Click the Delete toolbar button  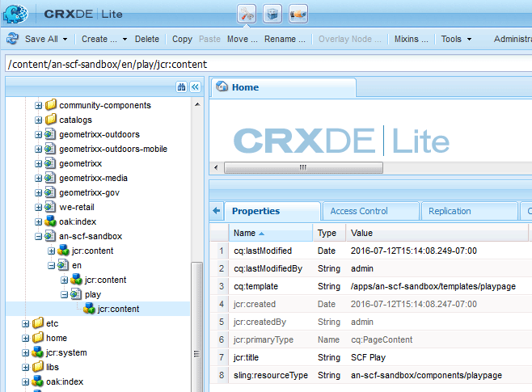147,39
